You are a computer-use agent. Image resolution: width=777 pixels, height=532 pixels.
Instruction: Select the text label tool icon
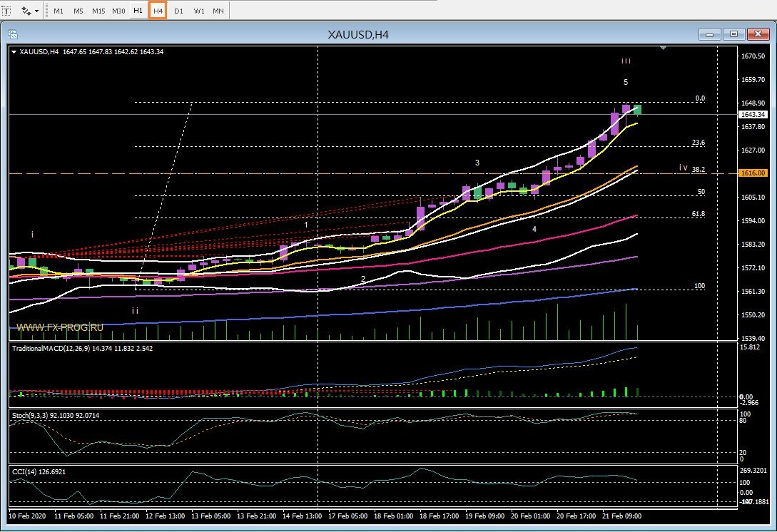point(6,11)
